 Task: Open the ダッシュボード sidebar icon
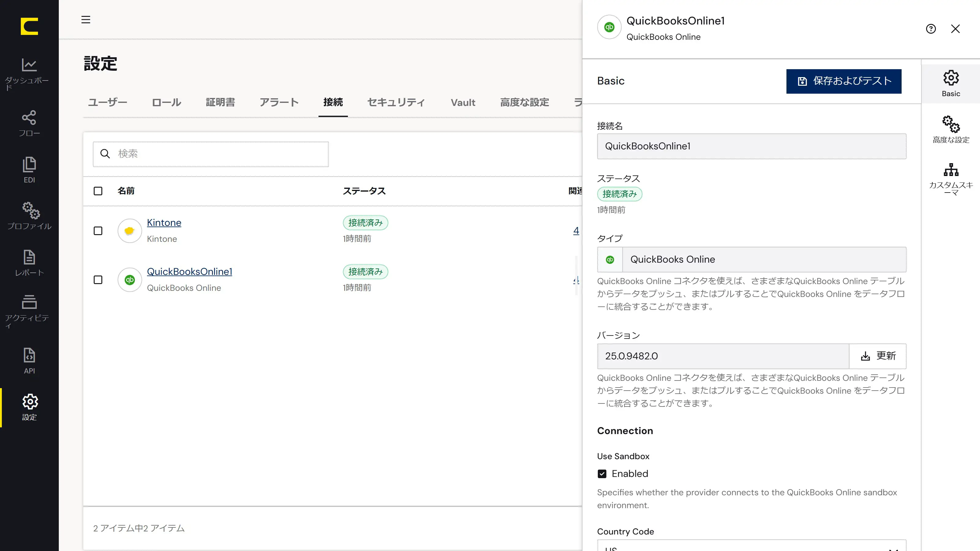coord(29,65)
